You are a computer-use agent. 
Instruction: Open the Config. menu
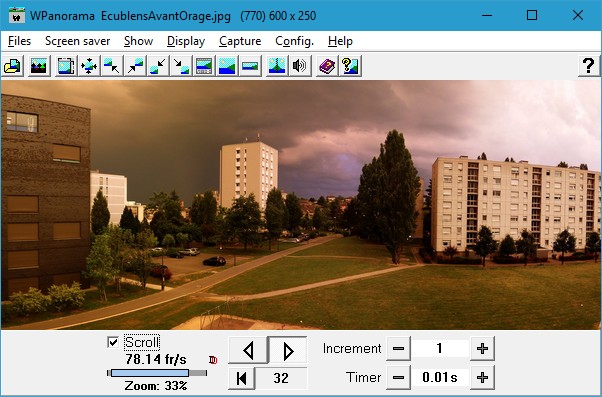pyautogui.click(x=294, y=41)
